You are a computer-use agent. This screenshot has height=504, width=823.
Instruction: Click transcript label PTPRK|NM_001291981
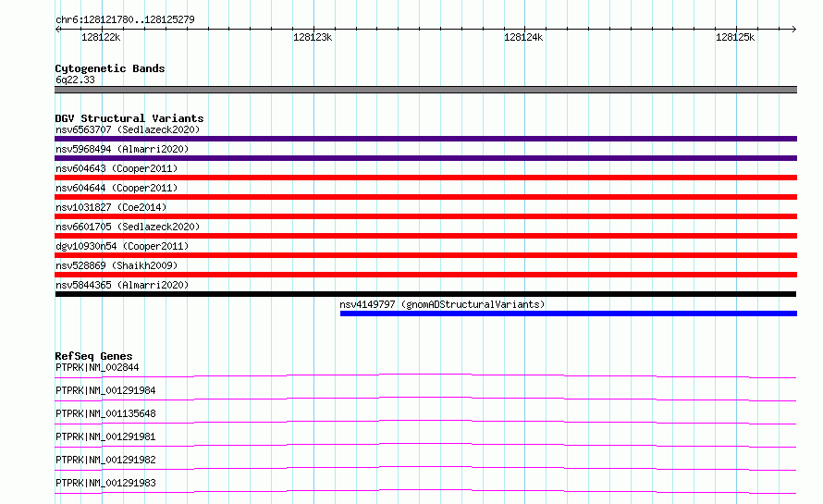coord(105,436)
